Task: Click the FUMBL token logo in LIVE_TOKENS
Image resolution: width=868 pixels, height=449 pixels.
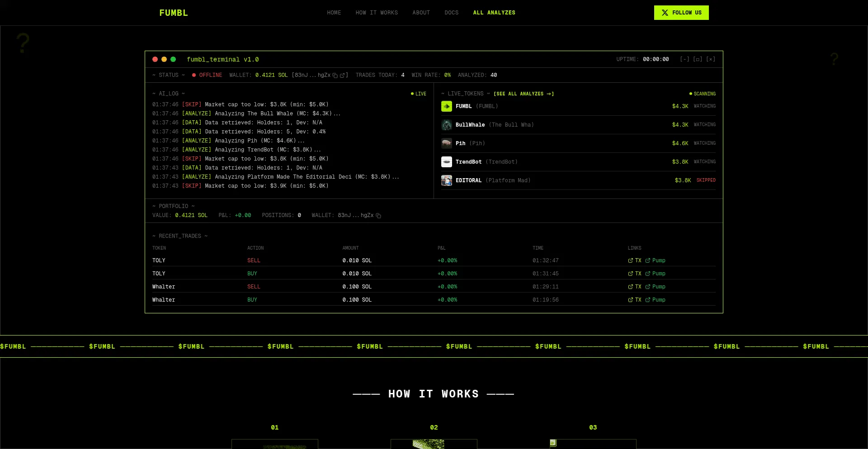Action: [x=447, y=106]
